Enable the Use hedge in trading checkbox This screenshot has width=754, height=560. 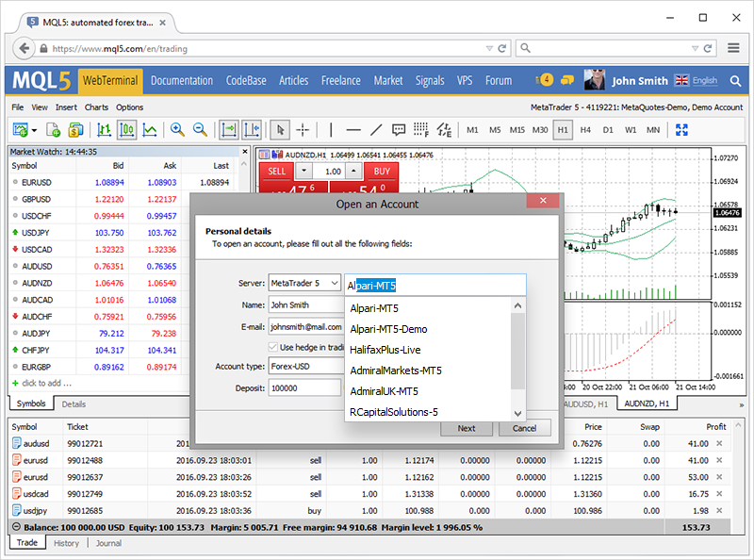click(274, 348)
